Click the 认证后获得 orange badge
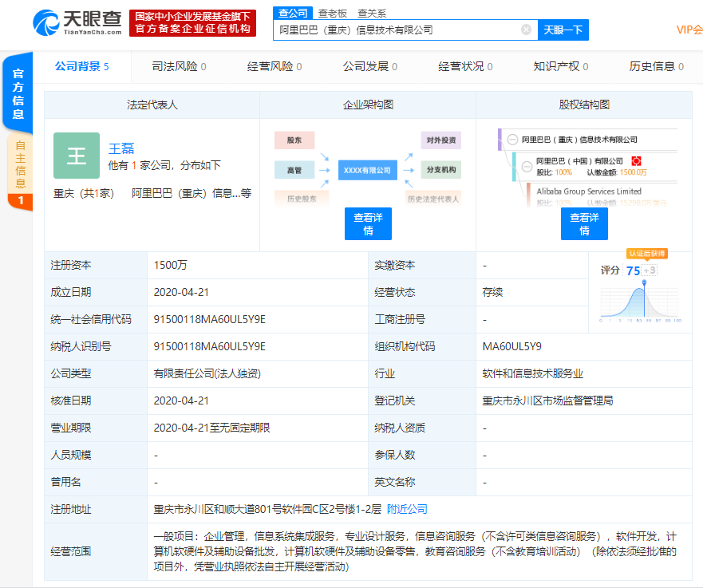Image resolution: width=703 pixels, height=588 pixels. click(646, 253)
